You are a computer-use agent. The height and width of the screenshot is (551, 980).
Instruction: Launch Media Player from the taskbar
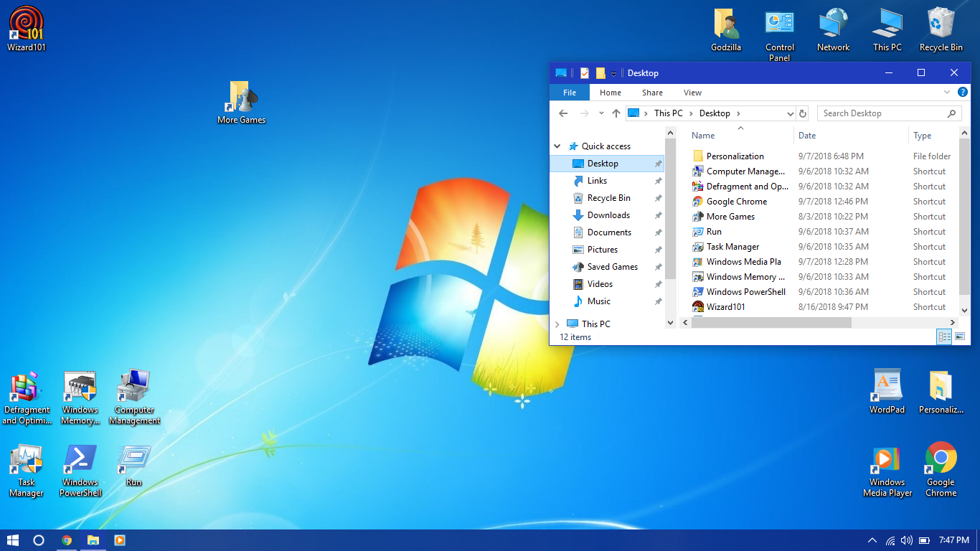[120, 540]
